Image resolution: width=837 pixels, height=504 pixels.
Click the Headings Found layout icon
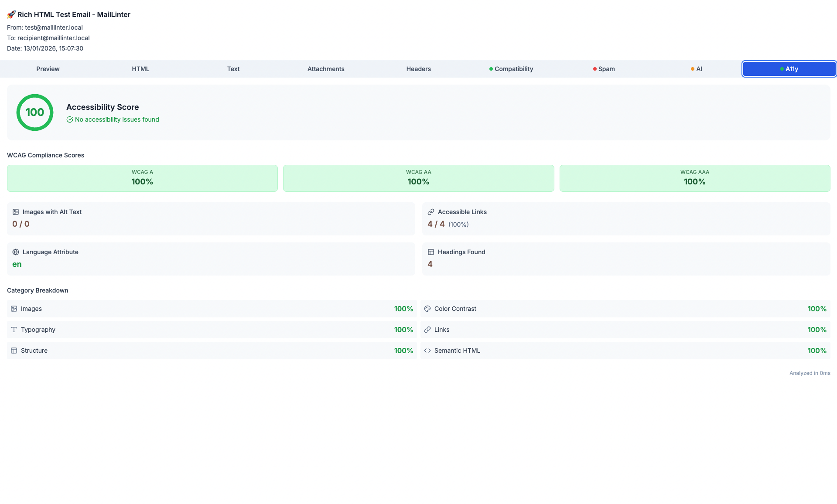431,252
